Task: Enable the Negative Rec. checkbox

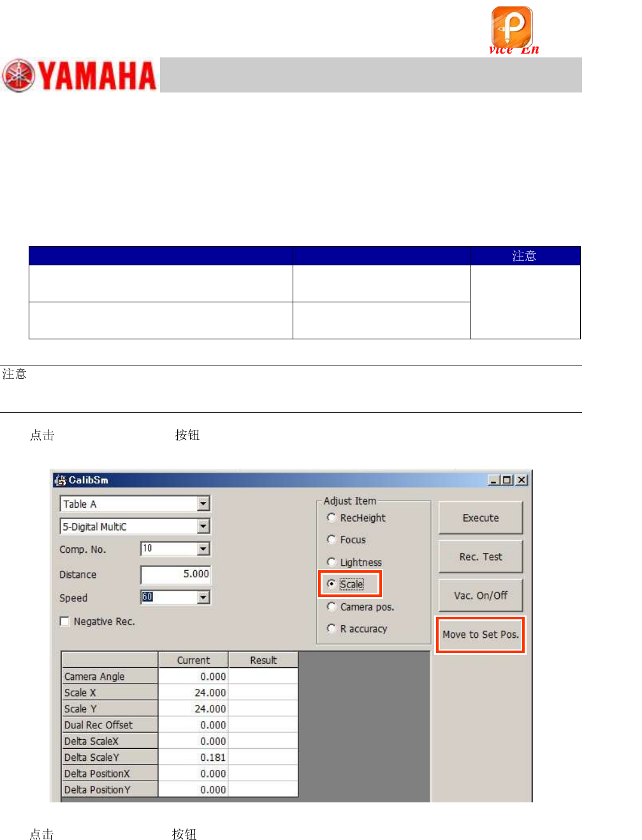Action: pyautogui.click(x=64, y=621)
